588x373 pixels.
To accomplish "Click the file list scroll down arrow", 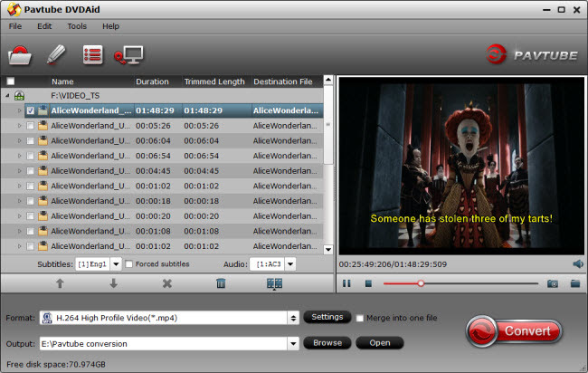I will (328, 250).
